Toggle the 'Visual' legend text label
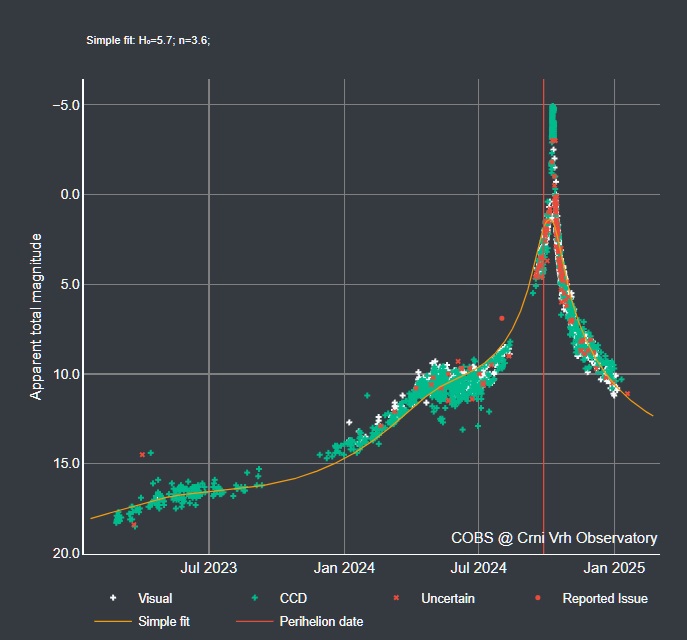Viewport: 687px width, 640px height. tap(155, 598)
